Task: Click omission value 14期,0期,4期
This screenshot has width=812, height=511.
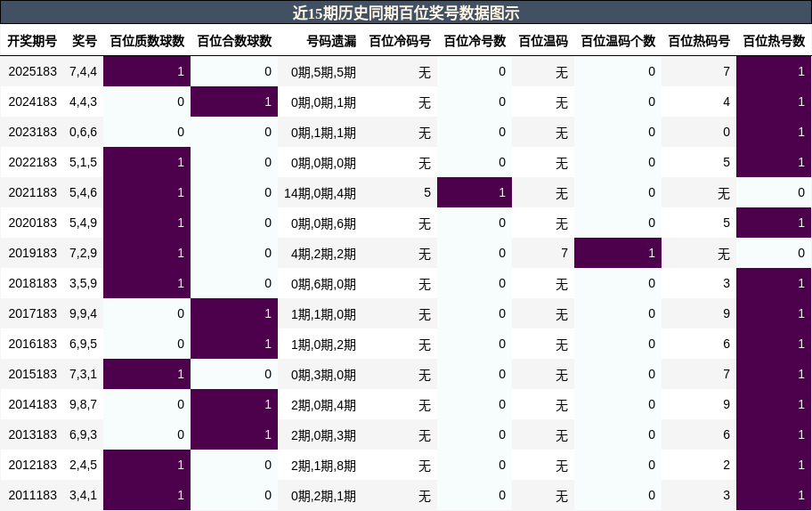Action: [x=320, y=193]
